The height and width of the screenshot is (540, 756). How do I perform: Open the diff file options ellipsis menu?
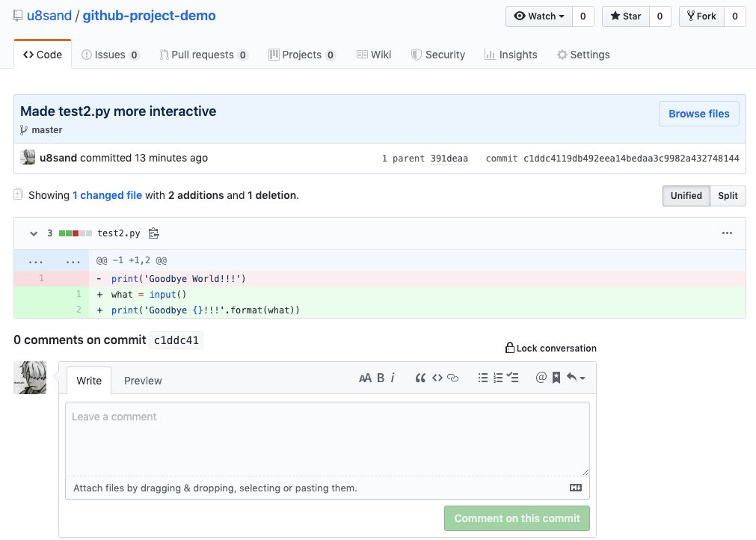coord(727,233)
